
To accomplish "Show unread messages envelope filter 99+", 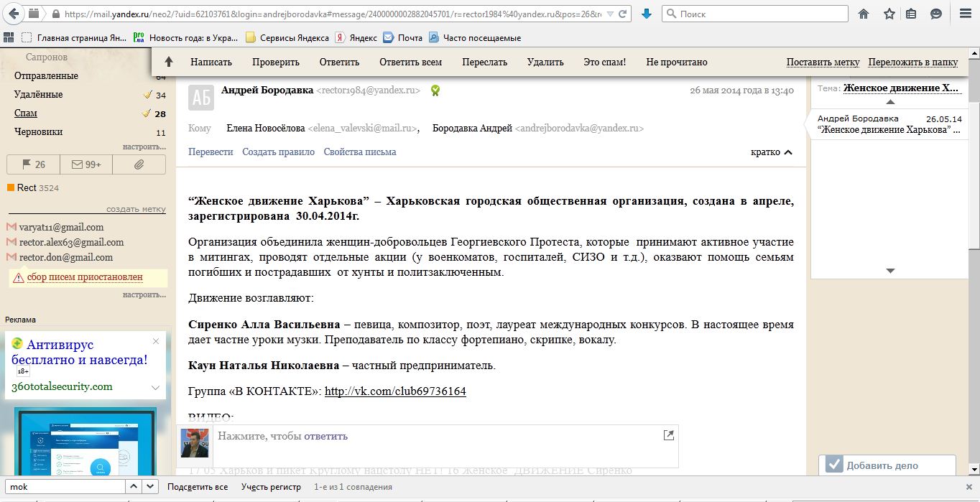I will coord(86,164).
